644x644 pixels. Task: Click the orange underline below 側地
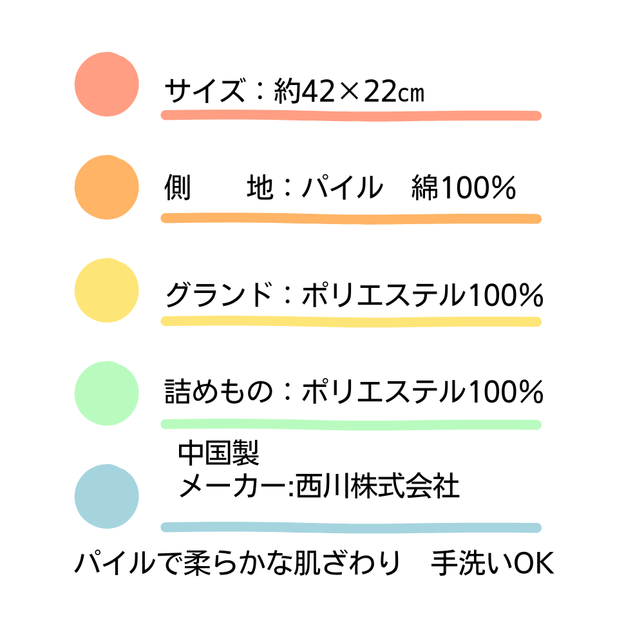(x=351, y=219)
